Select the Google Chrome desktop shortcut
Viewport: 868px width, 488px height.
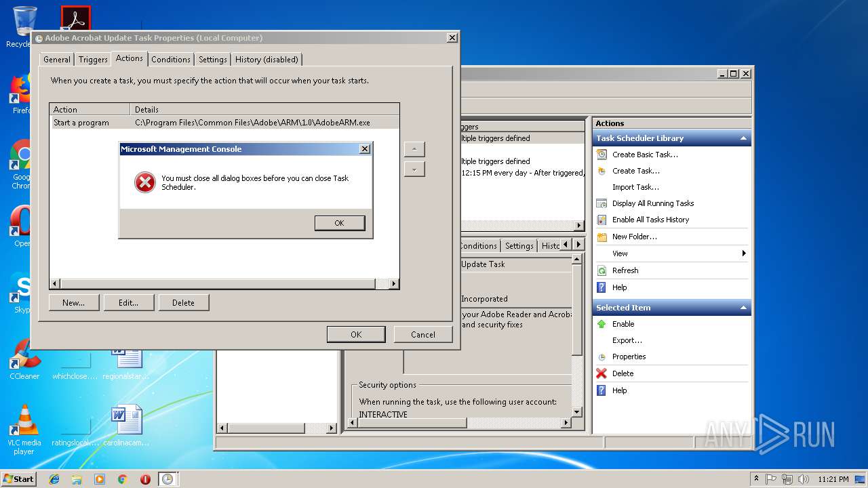(x=21, y=165)
